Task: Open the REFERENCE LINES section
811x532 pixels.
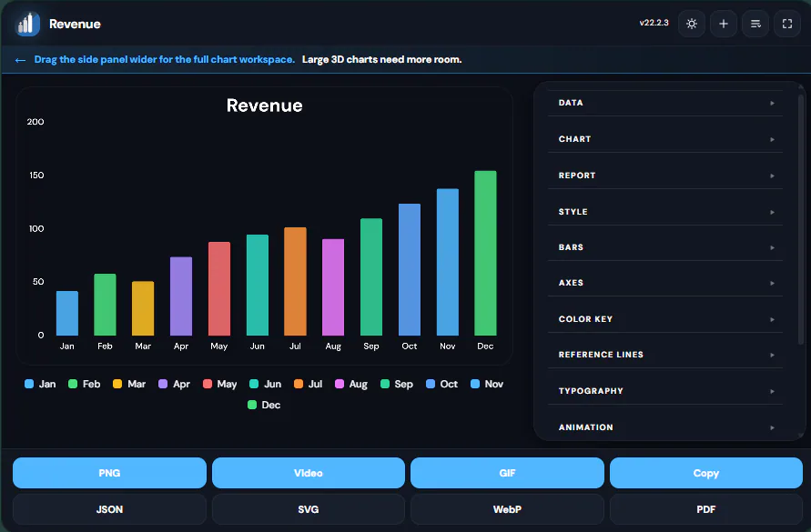Action: coord(665,355)
